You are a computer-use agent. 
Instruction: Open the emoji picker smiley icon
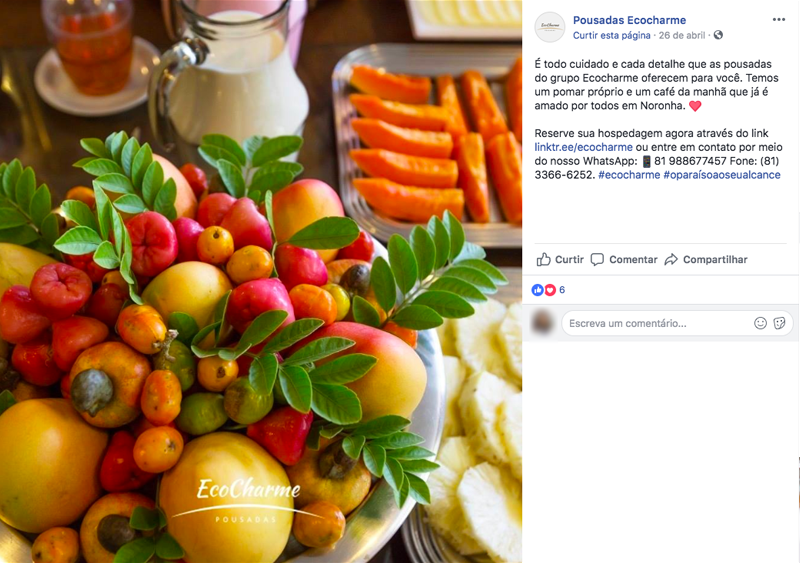[x=760, y=323]
